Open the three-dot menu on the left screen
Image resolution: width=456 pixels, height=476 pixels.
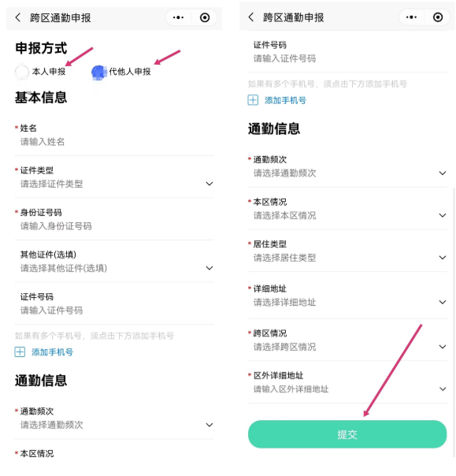(178, 17)
